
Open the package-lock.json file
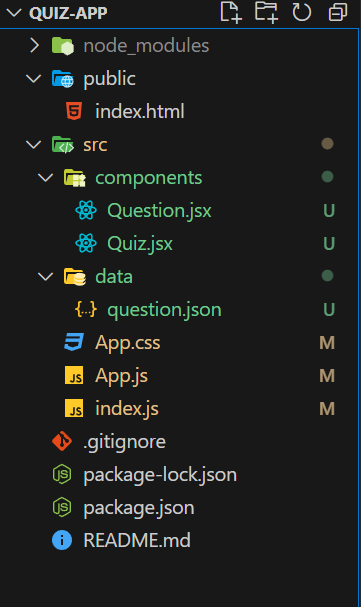click(x=160, y=475)
